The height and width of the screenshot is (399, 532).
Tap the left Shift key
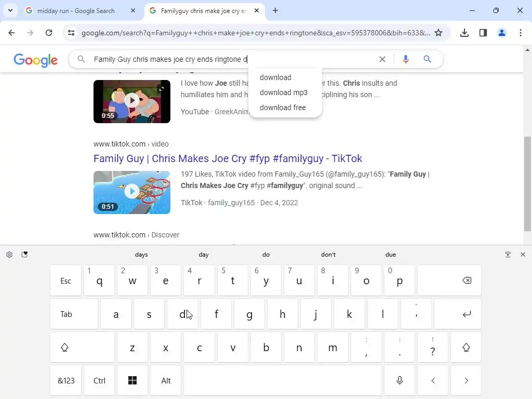83,347
